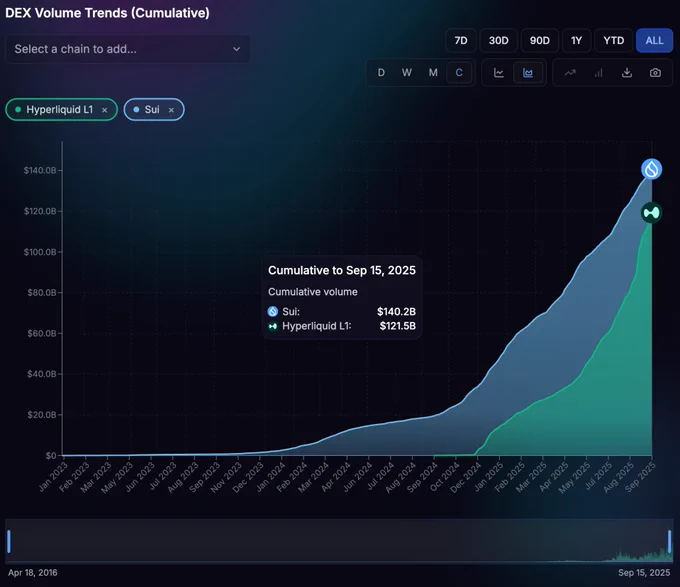680x587 pixels.
Task: Click the 'Apr 18, 2016' range start date
Action: click(33, 573)
